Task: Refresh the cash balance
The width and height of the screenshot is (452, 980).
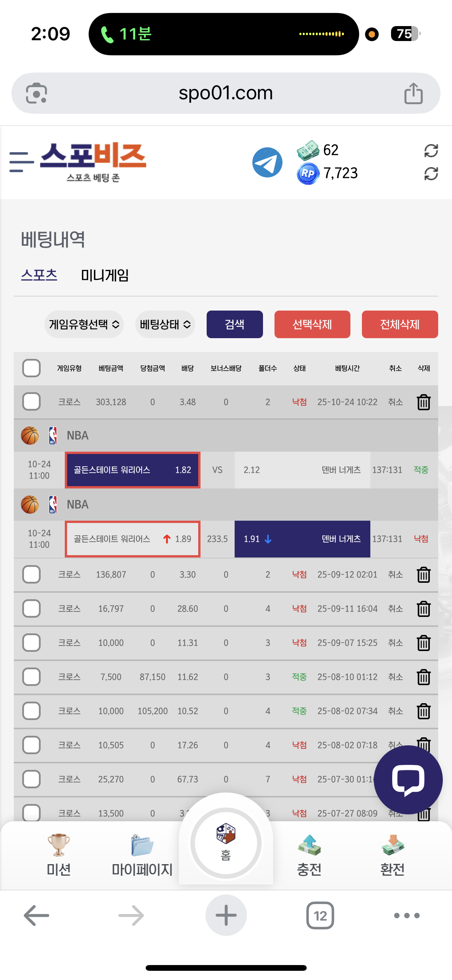Action: click(x=431, y=151)
